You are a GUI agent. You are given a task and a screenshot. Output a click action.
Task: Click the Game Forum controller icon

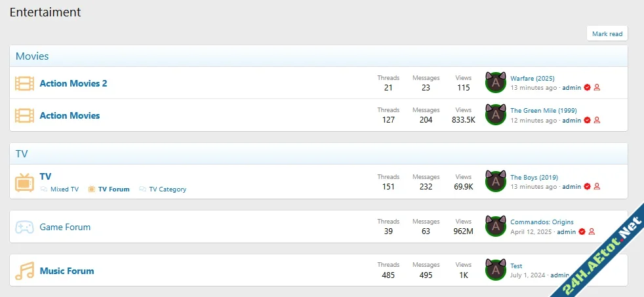tap(24, 228)
